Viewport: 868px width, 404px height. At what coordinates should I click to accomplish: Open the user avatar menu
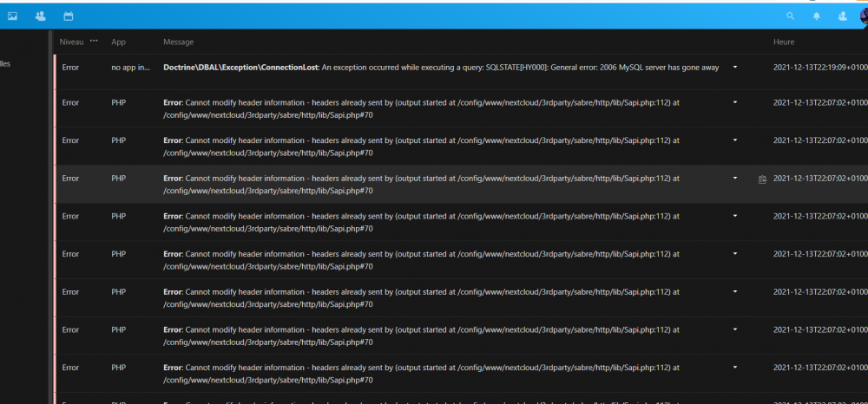[865, 16]
